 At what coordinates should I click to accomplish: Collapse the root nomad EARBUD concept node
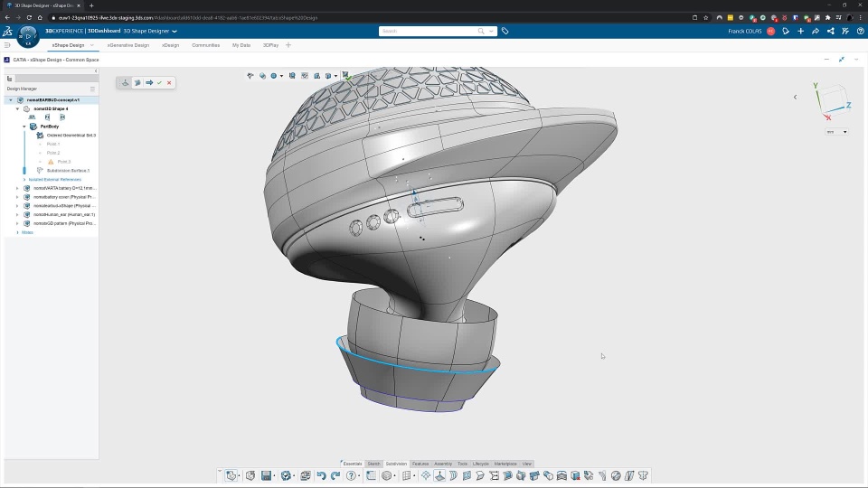point(11,100)
